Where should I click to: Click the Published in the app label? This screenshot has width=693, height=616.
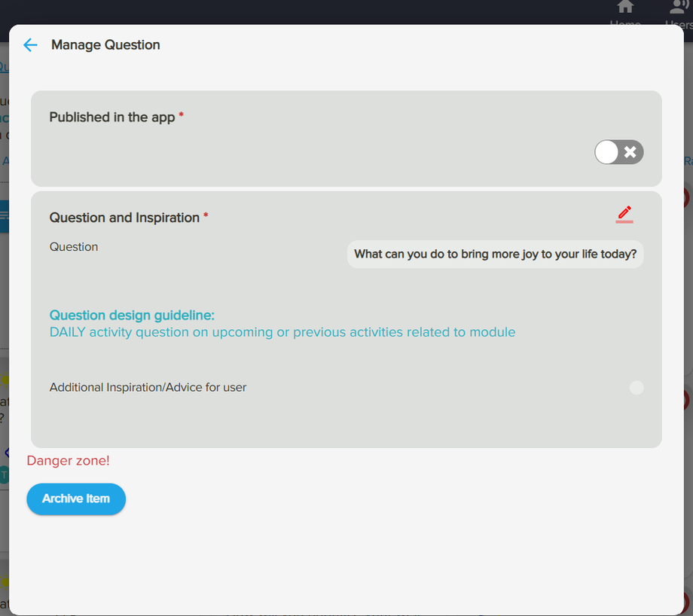(111, 117)
